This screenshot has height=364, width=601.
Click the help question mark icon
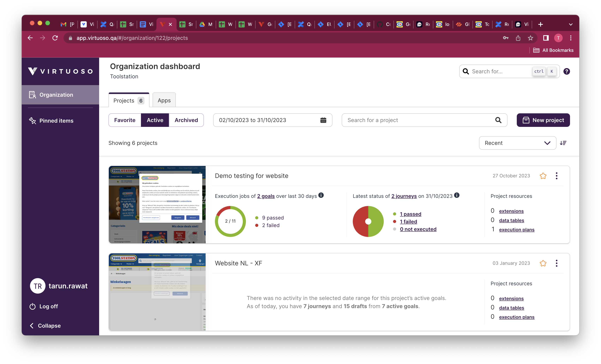(567, 71)
